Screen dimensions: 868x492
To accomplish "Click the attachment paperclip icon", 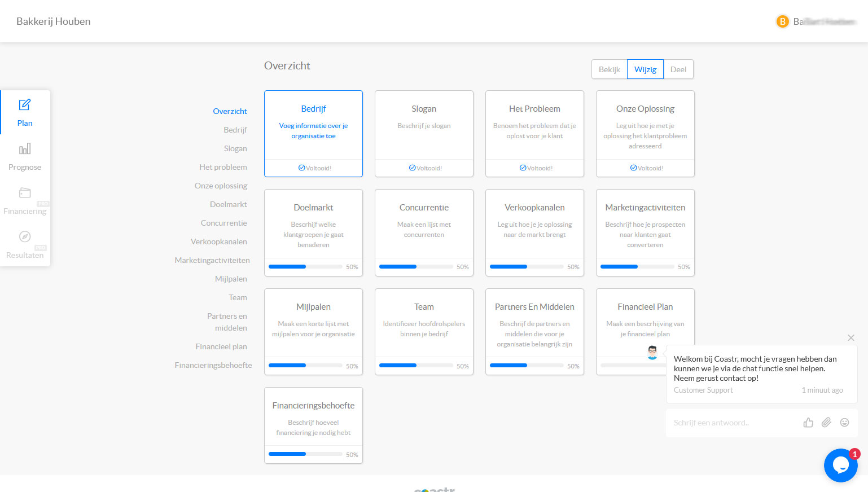I will tap(826, 423).
